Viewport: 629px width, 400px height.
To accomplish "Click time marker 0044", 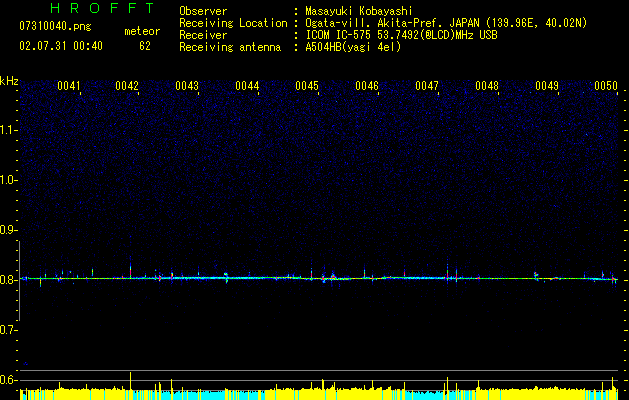I will click(247, 86).
